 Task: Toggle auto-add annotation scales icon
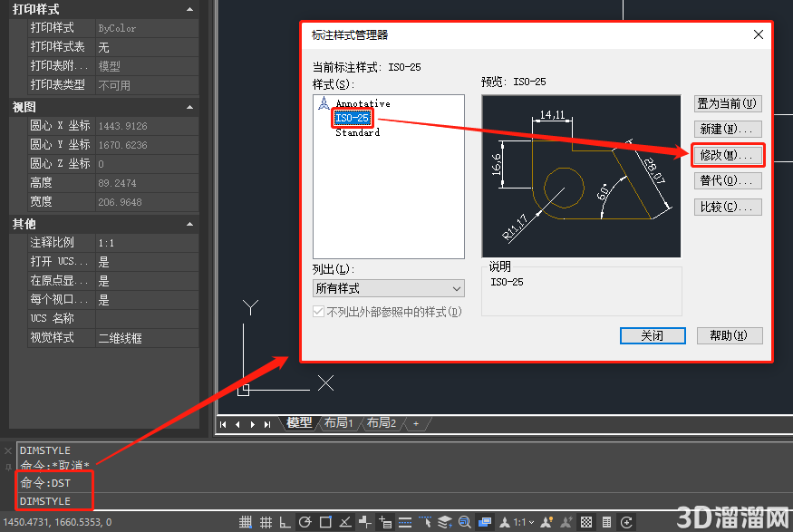tap(566, 522)
